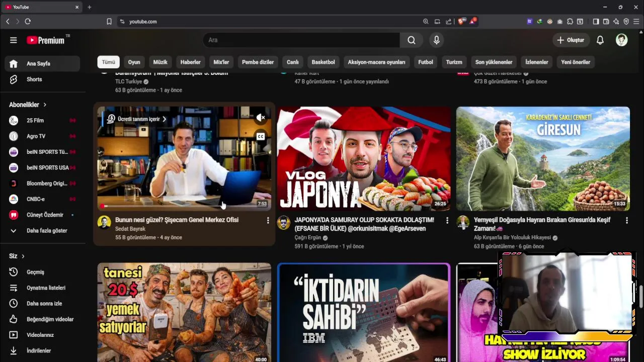Open Geçmiş history page
644x362 pixels.
42,272
